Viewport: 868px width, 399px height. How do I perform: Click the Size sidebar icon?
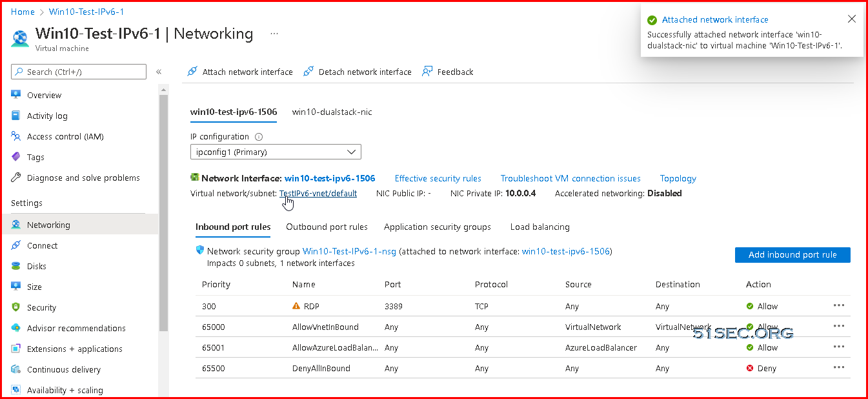16,287
